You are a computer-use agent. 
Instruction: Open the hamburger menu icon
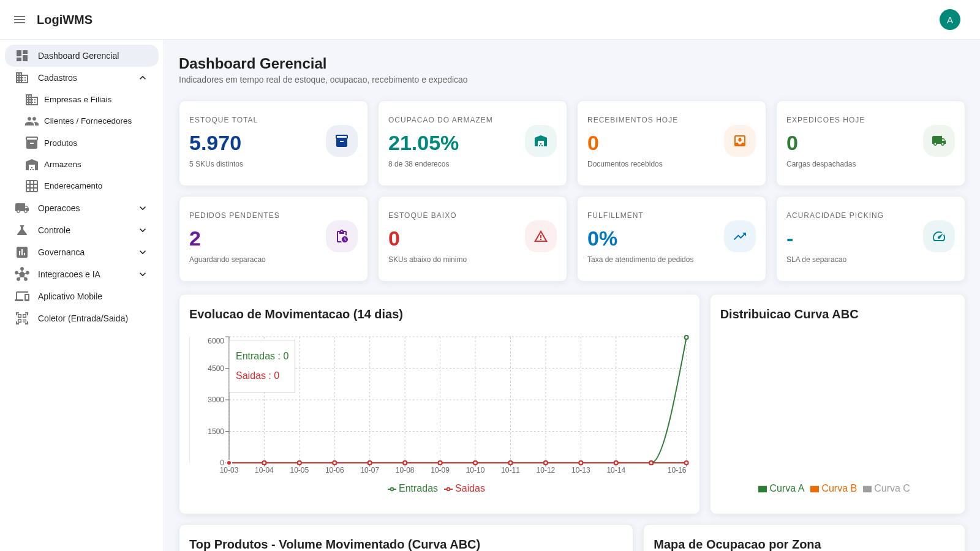tap(20, 20)
